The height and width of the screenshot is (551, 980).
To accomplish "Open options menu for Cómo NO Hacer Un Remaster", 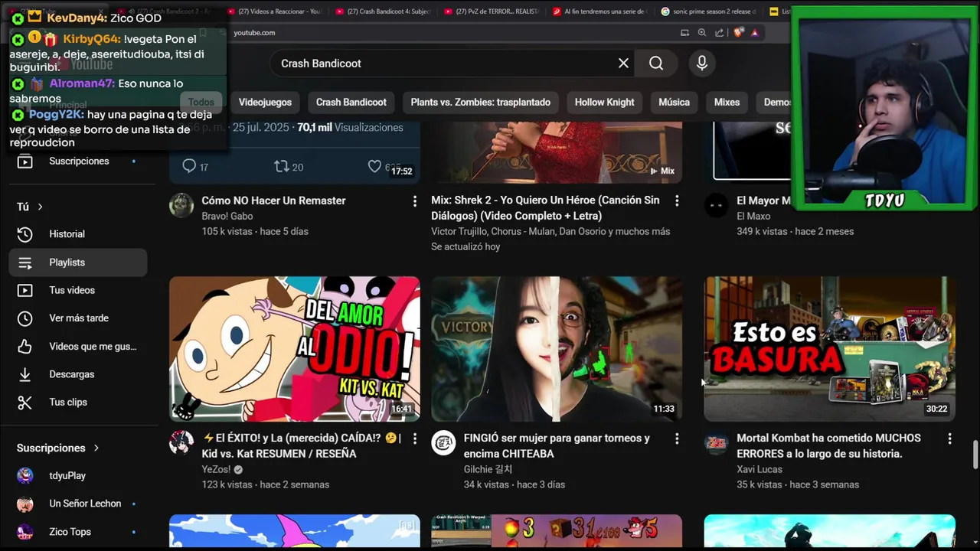I will click(x=415, y=201).
